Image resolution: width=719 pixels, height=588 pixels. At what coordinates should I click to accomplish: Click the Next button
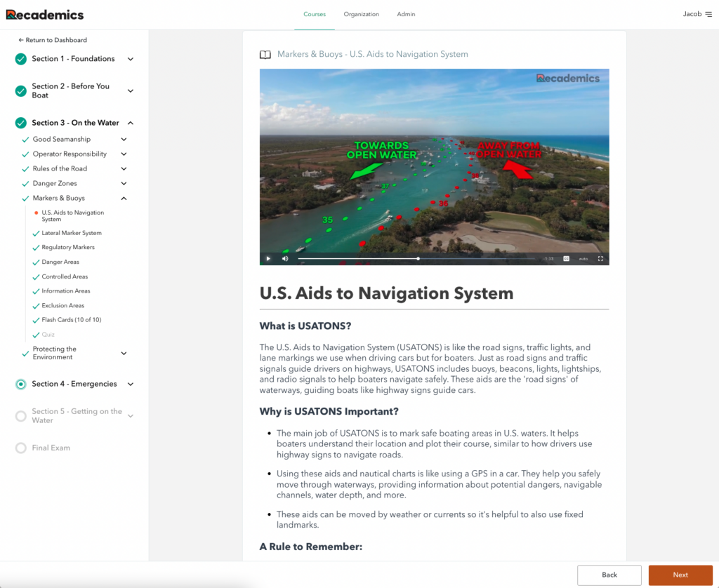tap(680, 575)
